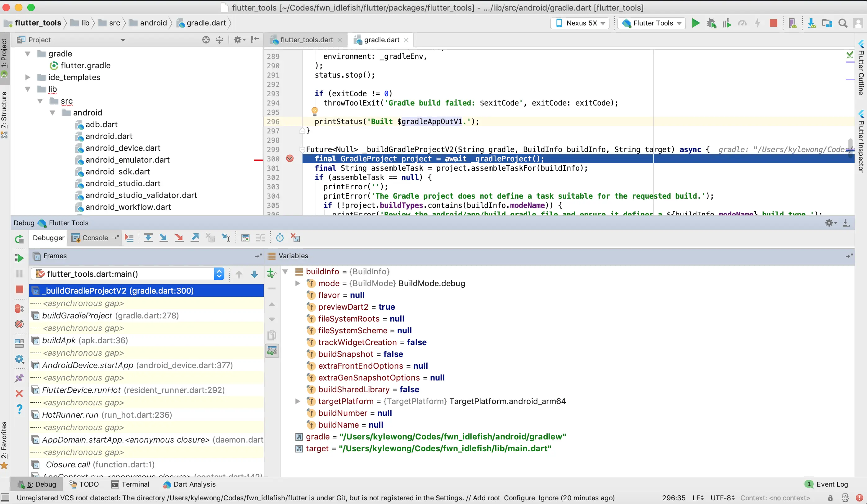
Task: Click the Search Everywhere magnifier icon
Action: 843,23
